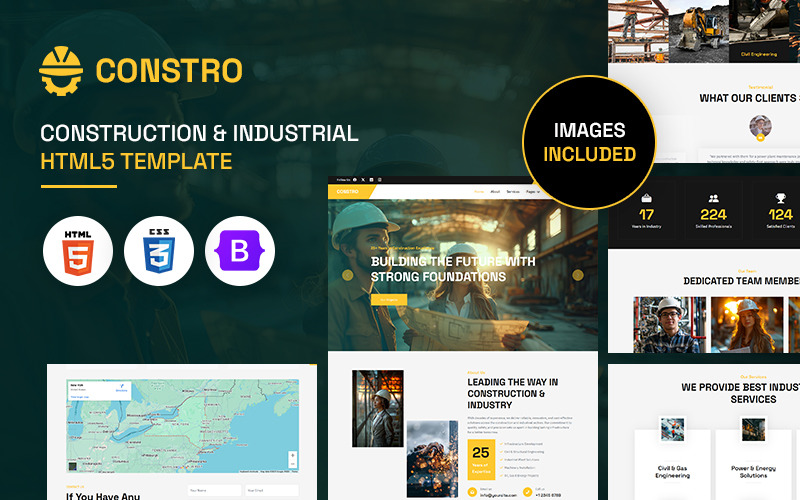
Task: Click the CSS3 logo badge
Action: (159, 252)
